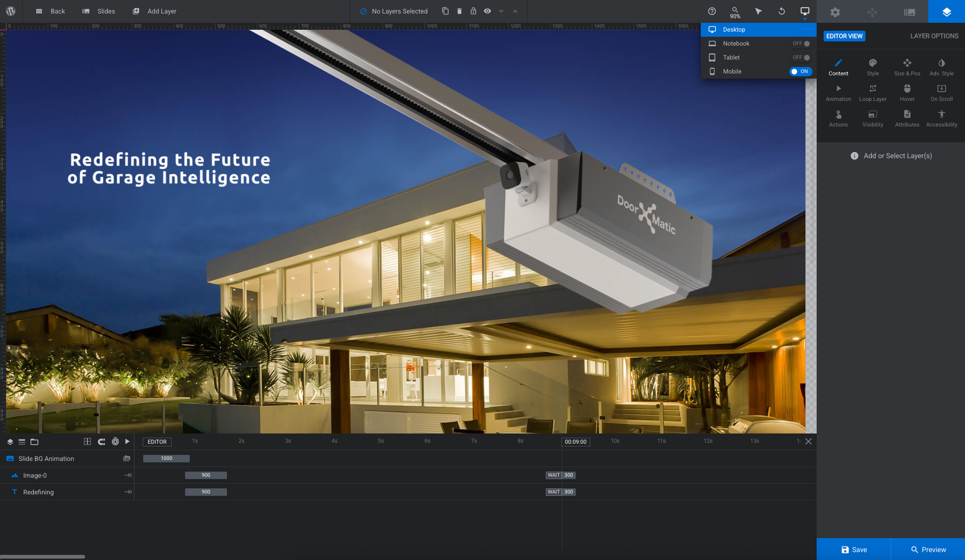965x560 pixels.
Task: Click the duplicate layer icon
Action: click(445, 11)
